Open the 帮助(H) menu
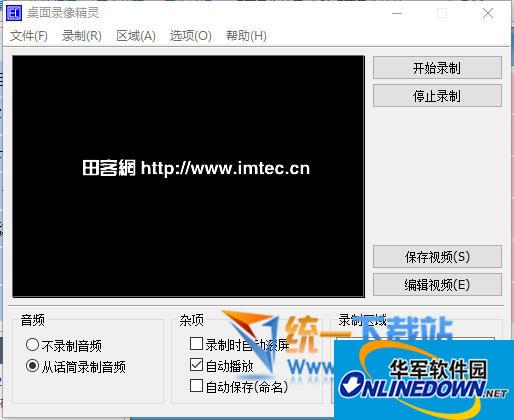Viewport: 514px width, 420px height. tap(246, 35)
